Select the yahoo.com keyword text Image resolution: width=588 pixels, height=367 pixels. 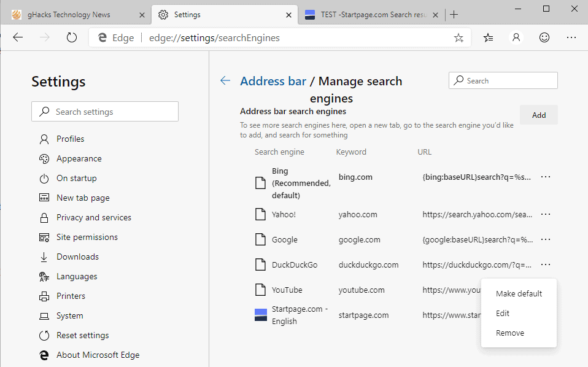(358, 214)
